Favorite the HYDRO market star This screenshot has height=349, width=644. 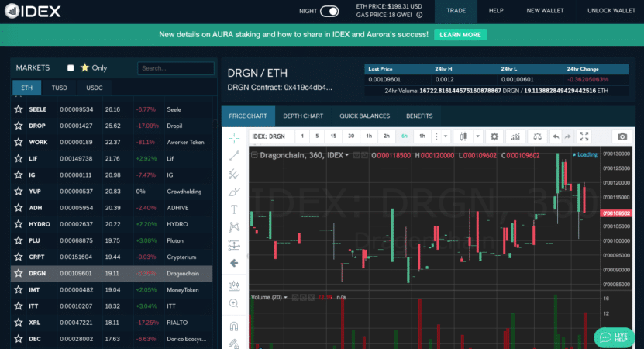click(19, 224)
